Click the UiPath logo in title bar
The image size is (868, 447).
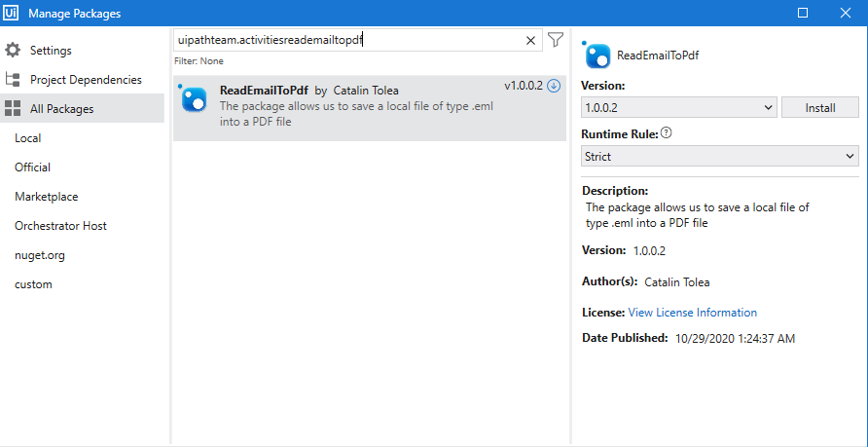coord(11,13)
